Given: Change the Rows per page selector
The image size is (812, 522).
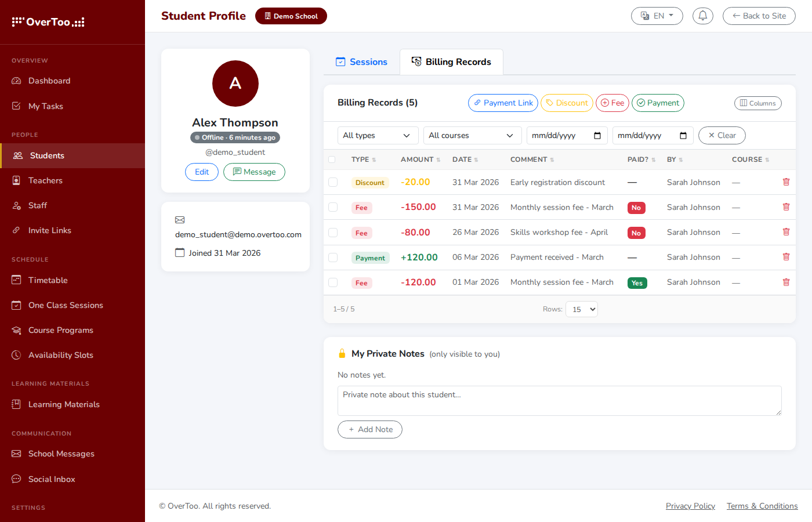Looking at the screenshot, I should pyautogui.click(x=582, y=309).
